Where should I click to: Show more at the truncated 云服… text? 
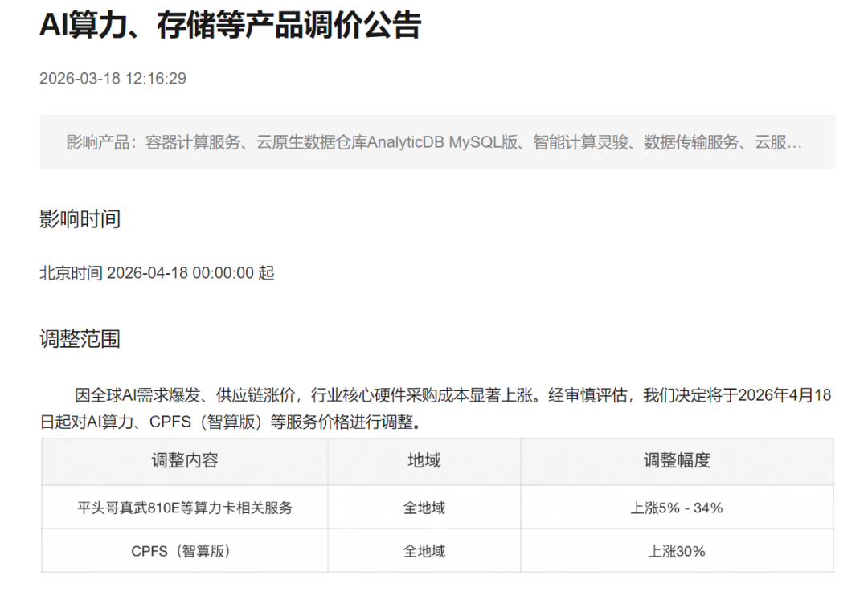[778, 143]
